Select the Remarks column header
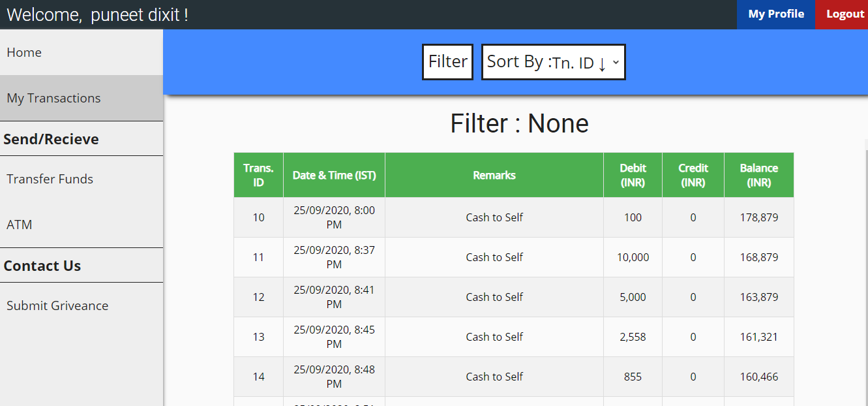Screen dimensions: 868x406 (x=494, y=174)
